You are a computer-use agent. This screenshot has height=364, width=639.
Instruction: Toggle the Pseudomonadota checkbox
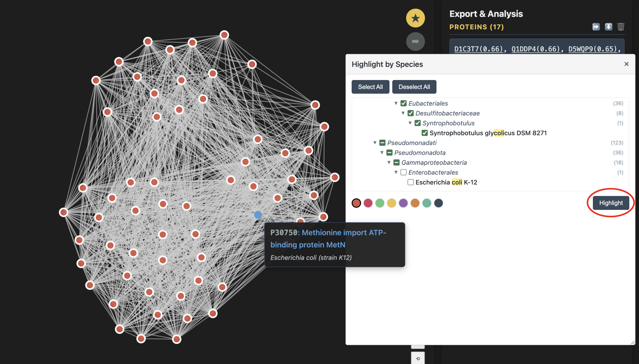click(389, 152)
